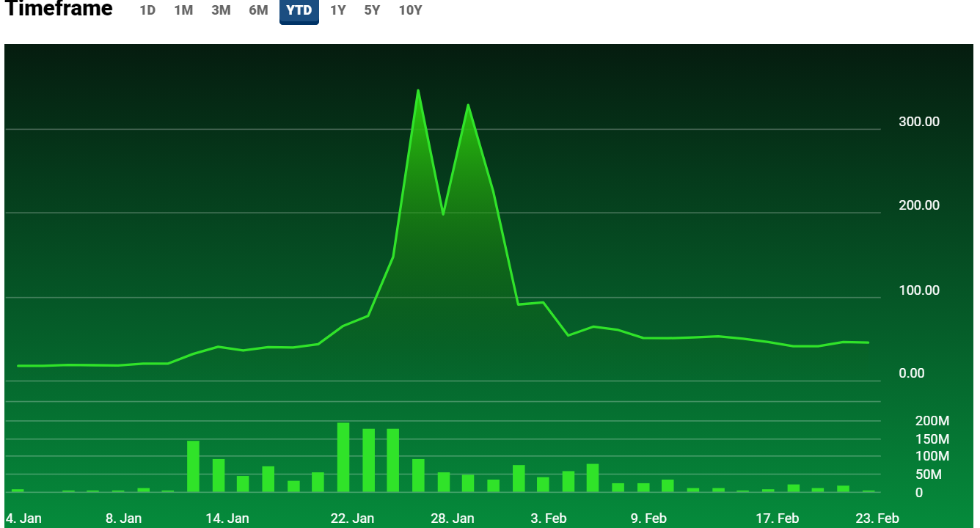Click the 100.00 price axis label
Image resolution: width=980 pixels, height=528 pixels.
(918, 290)
